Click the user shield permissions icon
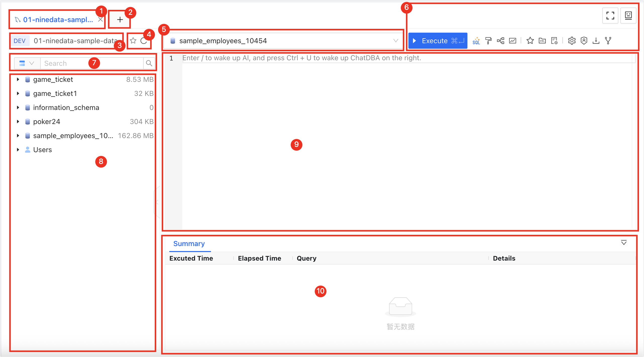The image size is (644, 357). tap(584, 41)
